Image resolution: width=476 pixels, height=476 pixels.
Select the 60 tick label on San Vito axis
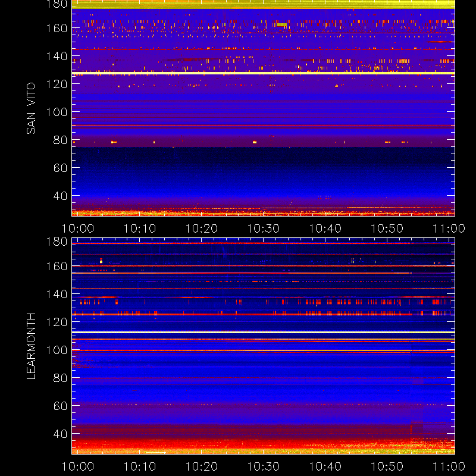(61, 168)
